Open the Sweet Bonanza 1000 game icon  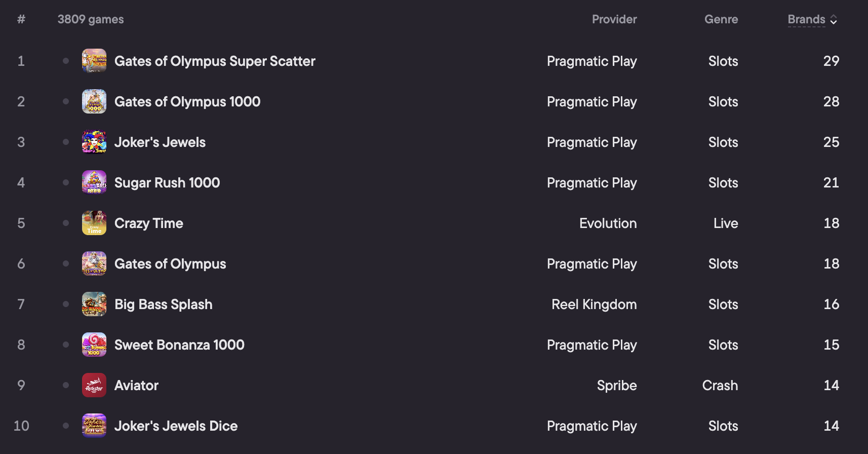[x=94, y=345]
